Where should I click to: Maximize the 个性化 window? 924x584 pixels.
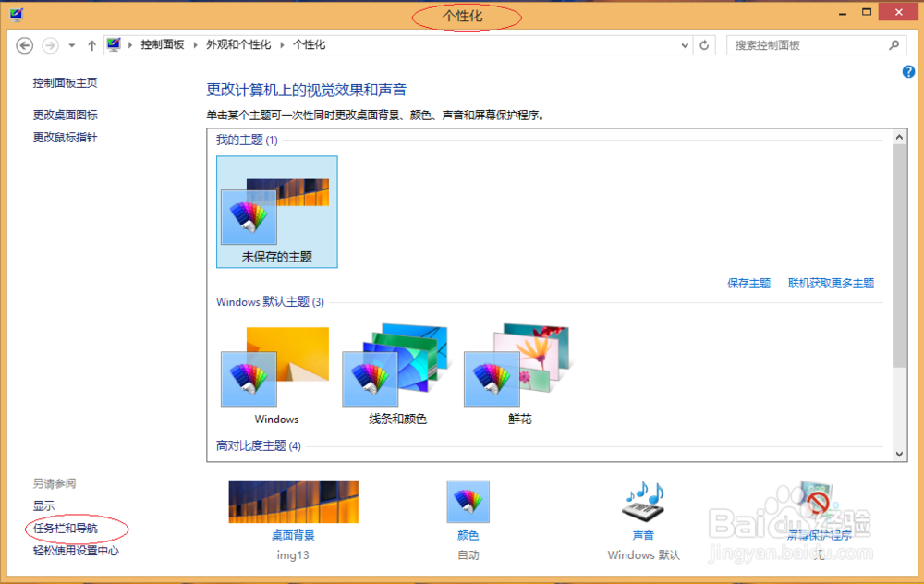click(867, 12)
